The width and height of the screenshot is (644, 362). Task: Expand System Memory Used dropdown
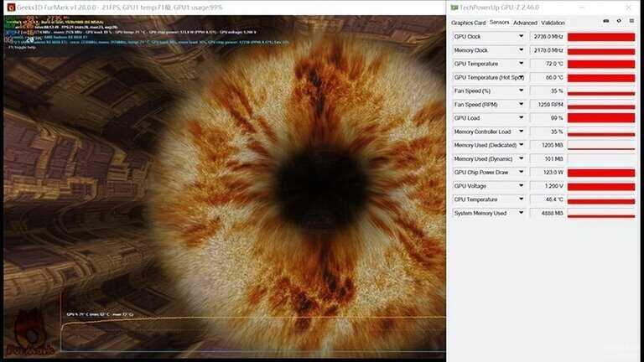coord(522,213)
